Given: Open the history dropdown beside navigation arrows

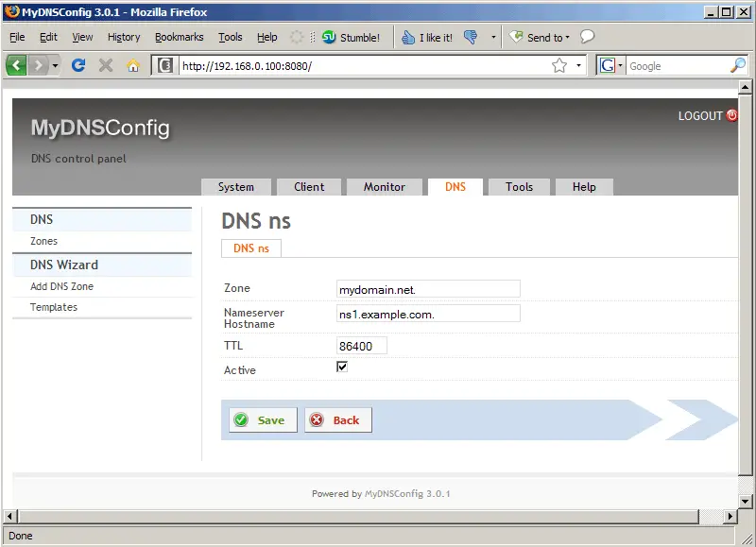Looking at the screenshot, I should 56,65.
